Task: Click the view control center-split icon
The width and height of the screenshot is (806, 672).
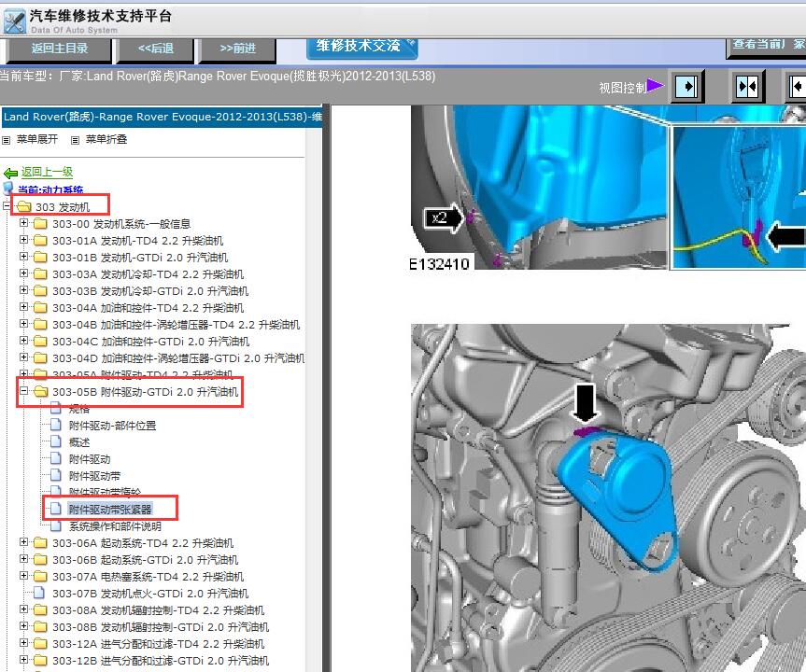Action: 747,86
